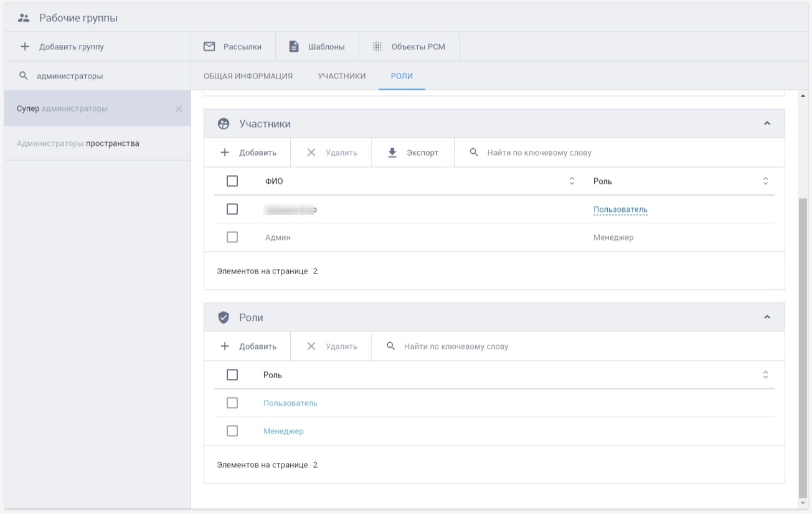The image size is (812, 514).
Task: Switch to the УЧАСТНИКИ tab
Action: pyautogui.click(x=342, y=76)
